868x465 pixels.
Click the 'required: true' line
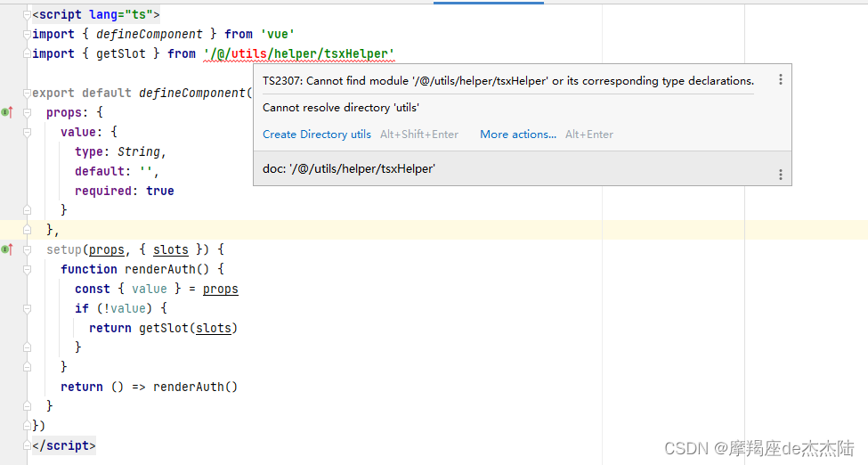[125, 191]
